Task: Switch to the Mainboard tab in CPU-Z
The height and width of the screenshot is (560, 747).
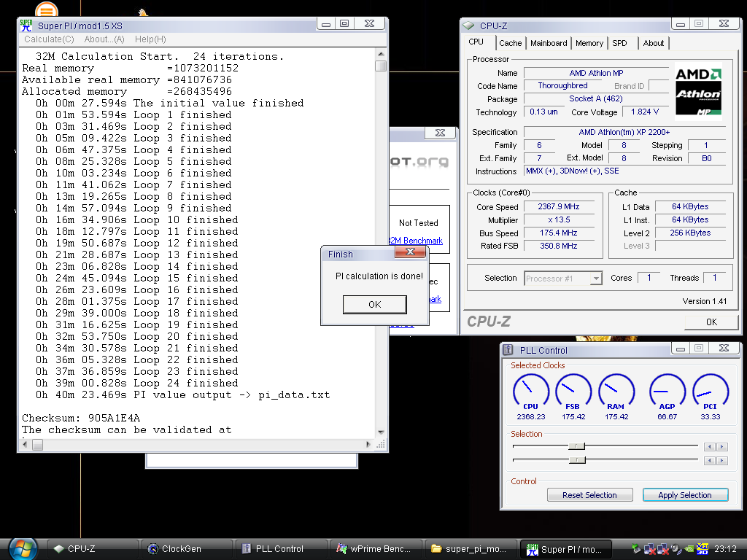Action: [x=549, y=43]
